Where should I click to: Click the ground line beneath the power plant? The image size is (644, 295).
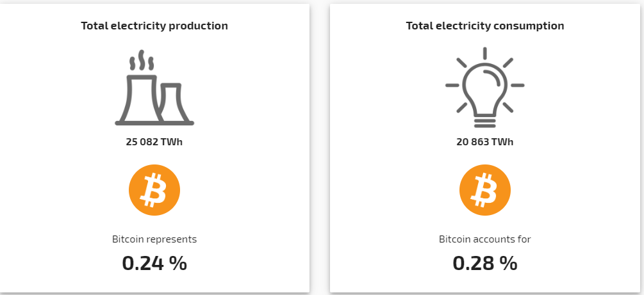[x=154, y=122]
